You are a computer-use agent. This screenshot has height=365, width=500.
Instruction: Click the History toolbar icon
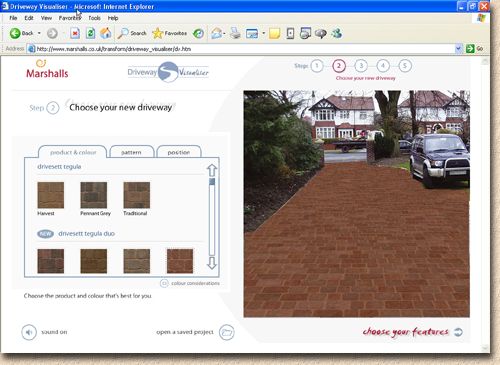tap(199, 33)
